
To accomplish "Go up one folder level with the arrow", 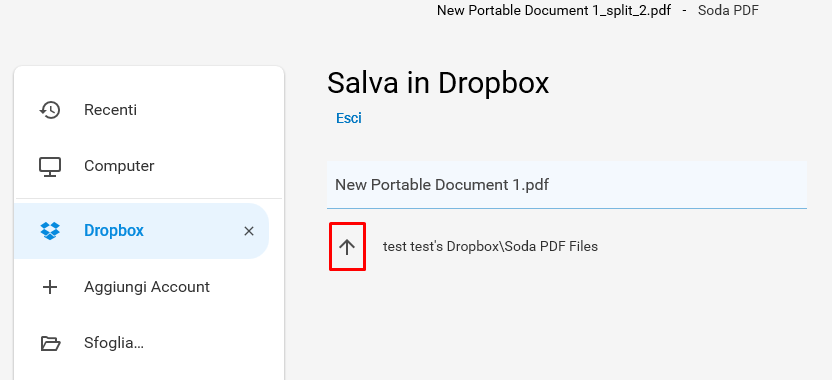I will click(x=347, y=247).
